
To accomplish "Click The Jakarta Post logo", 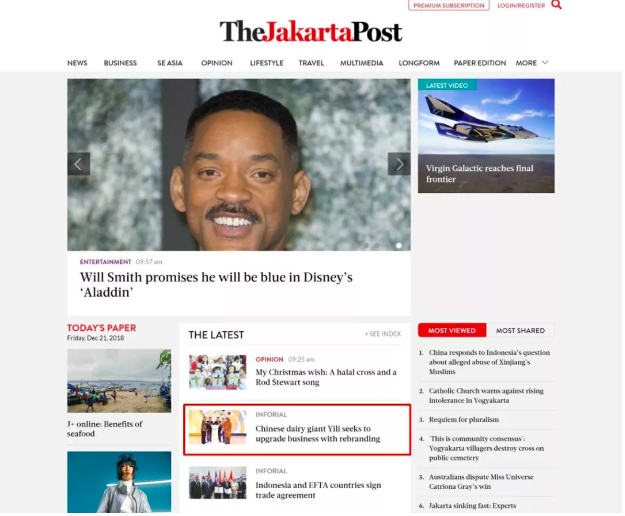I will click(311, 31).
